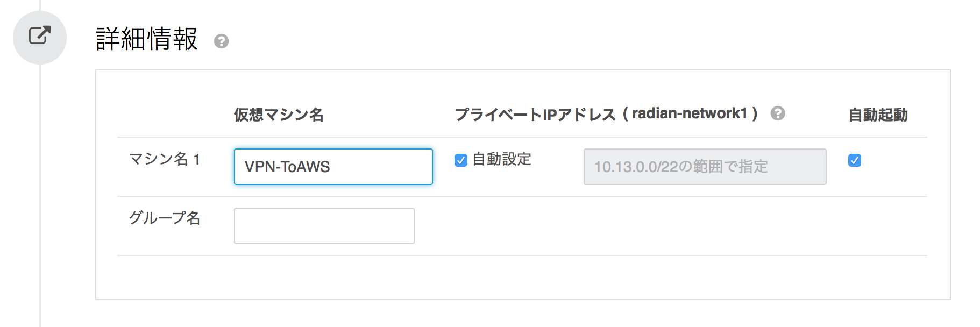Click the 仮想マシン名 column header
The image size is (980, 327).
click(x=279, y=113)
